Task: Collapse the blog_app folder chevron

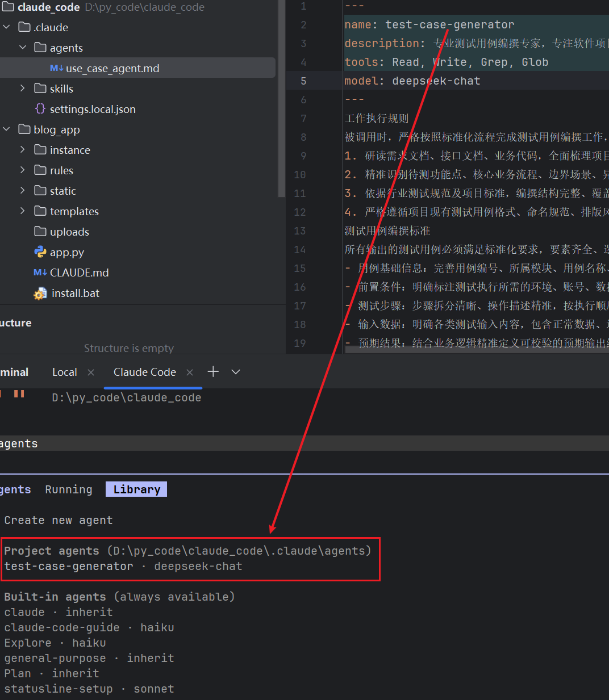Action: [x=6, y=129]
